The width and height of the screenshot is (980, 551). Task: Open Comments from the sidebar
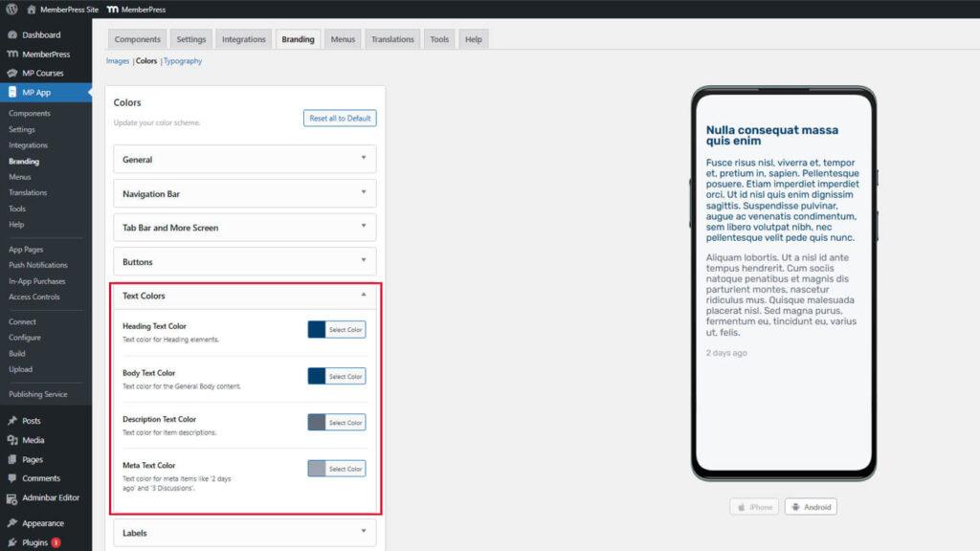pos(40,478)
